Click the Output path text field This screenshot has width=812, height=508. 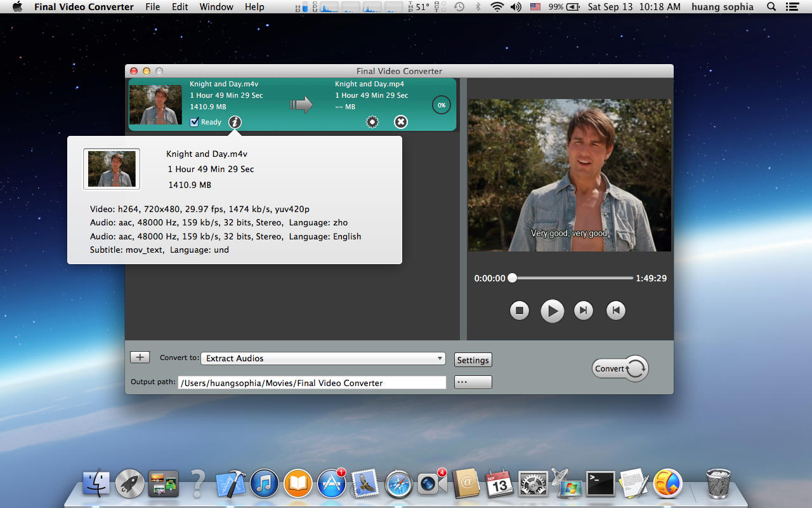(x=312, y=383)
